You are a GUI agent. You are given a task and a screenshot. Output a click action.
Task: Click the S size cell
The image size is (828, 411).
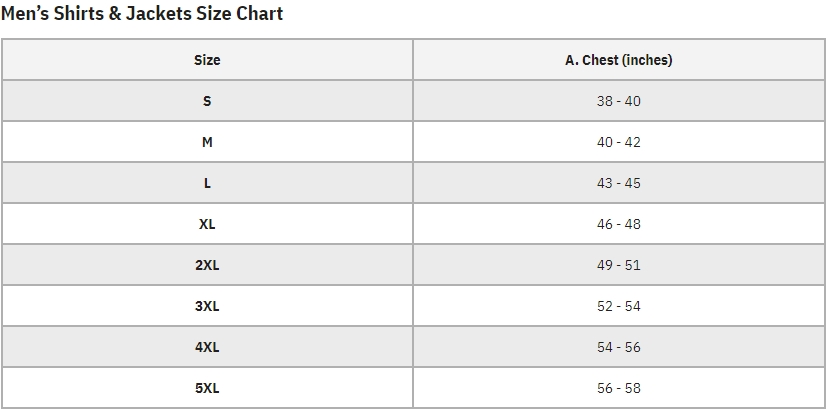pos(207,101)
